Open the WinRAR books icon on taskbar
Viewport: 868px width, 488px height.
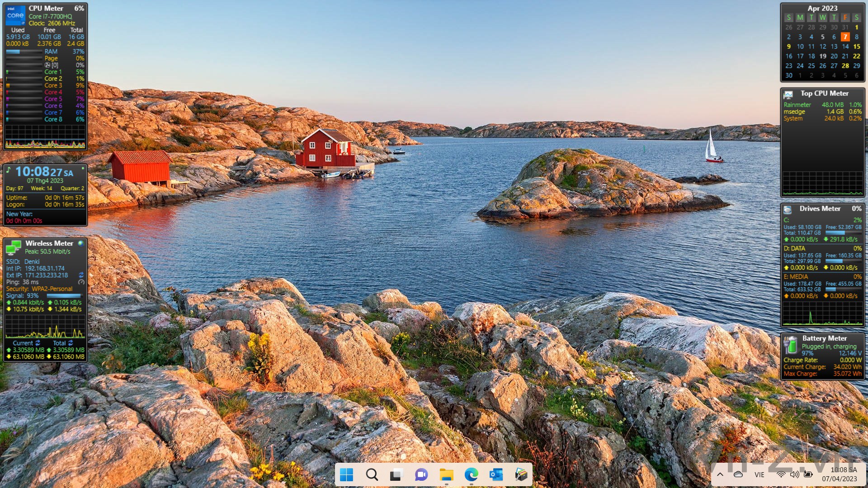(x=521, y=474)
